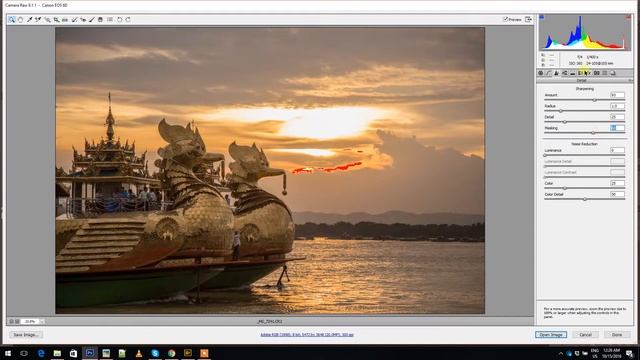
Task: Click the sharpening Detail slider handle
Action: pyautogui.click(x=565, y=122)
